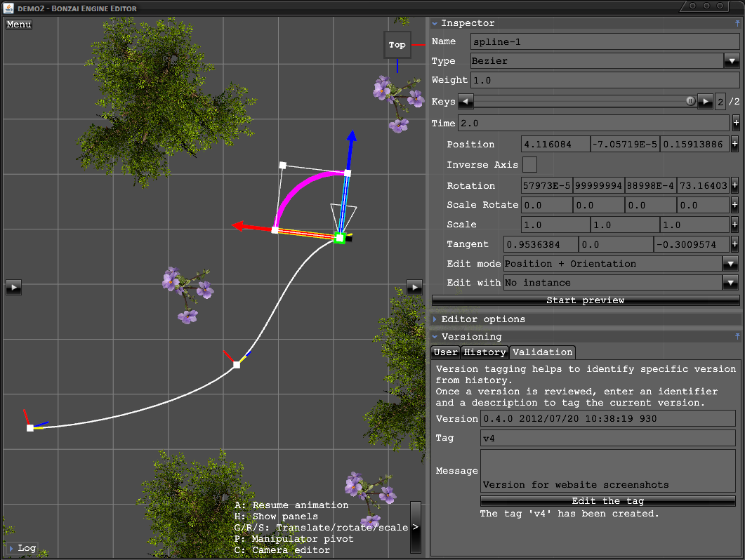Click the Start preview button
Image resolution: width=745 pixels, height=560 pixels.
(x=585, y=300)
